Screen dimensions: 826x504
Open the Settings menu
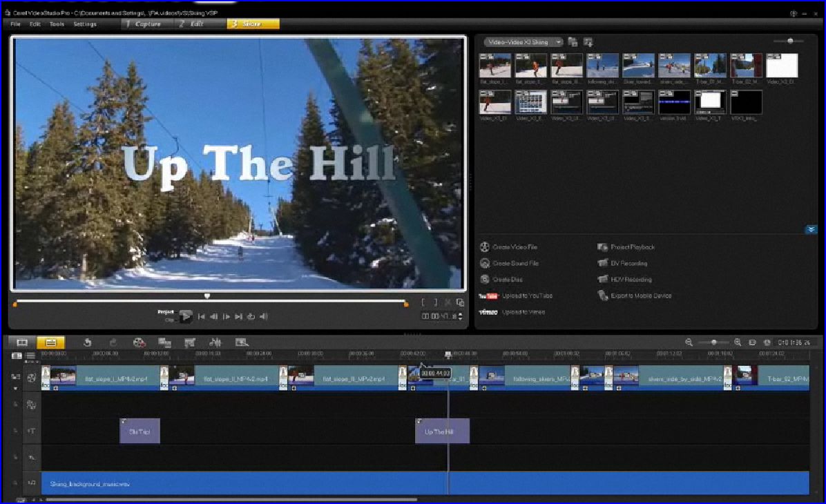85,23
